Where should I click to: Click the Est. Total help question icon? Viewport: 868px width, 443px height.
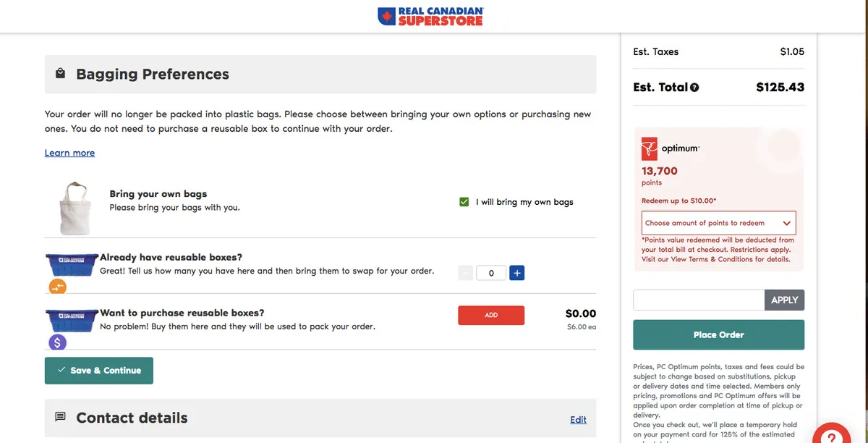tap(694, 88)
